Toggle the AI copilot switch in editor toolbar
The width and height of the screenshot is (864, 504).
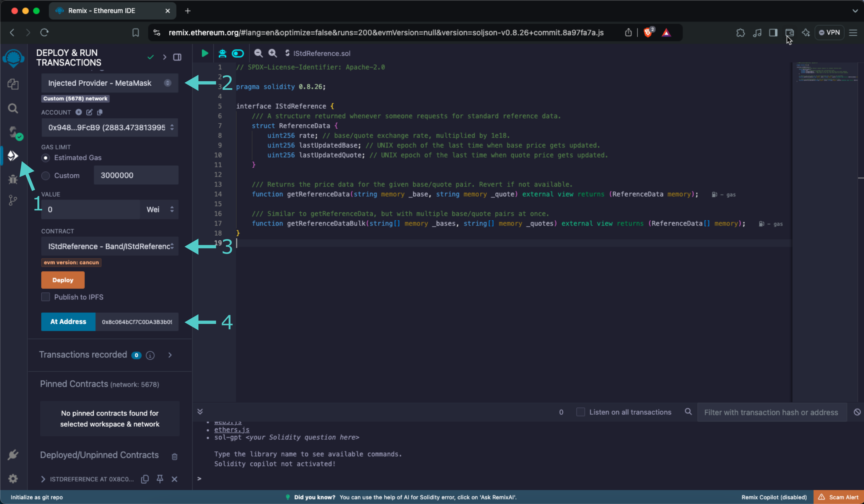point(238,53)
